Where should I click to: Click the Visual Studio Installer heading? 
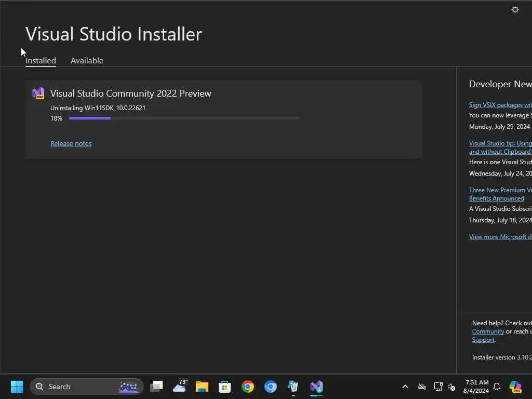114,34
